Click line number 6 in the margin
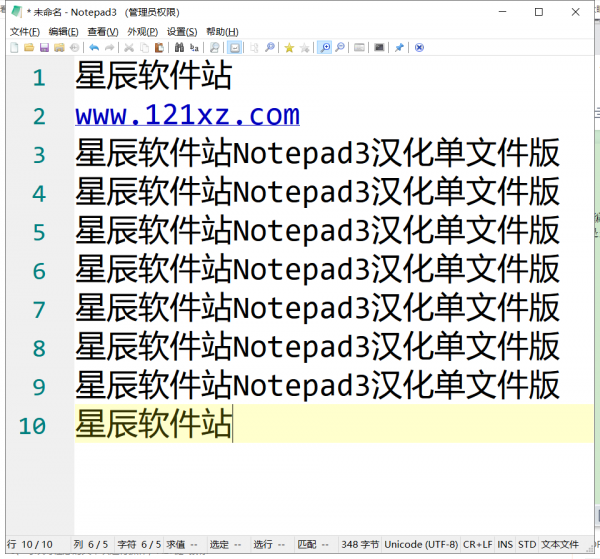The width and height of the screenshot is (600, 559). [39, 271]
